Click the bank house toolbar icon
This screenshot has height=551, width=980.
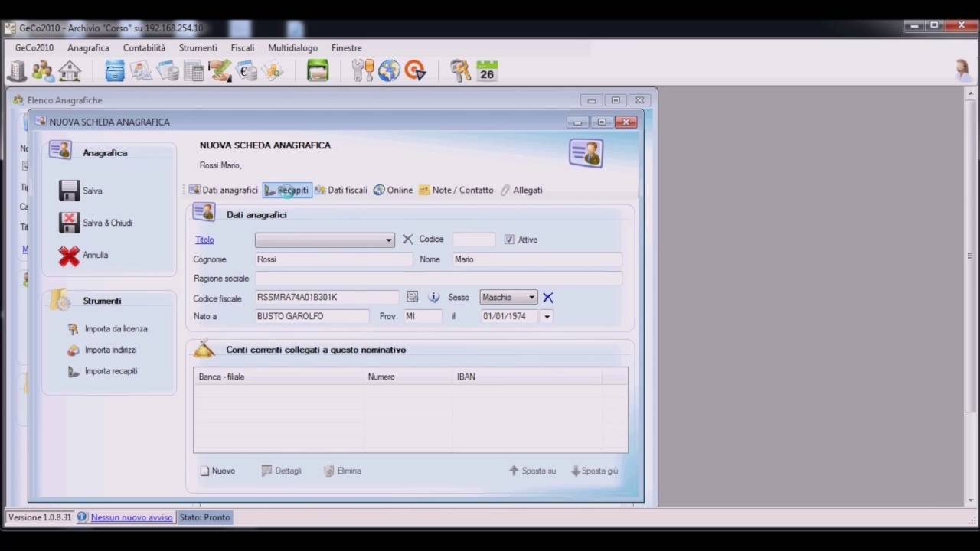pyautogui.click(x=70, y=71)
